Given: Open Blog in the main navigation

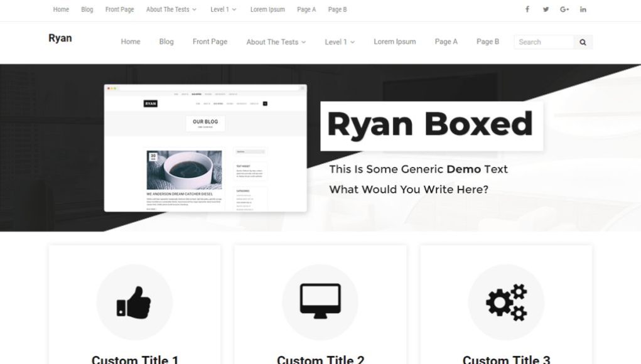Looking at the screenshot, I should pyautogui.click(x=166, y=41).
